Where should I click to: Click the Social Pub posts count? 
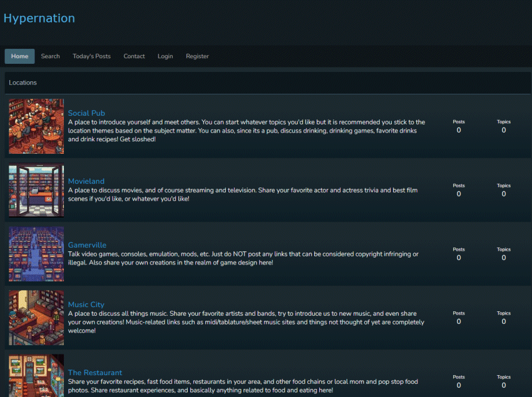point(459,130)
